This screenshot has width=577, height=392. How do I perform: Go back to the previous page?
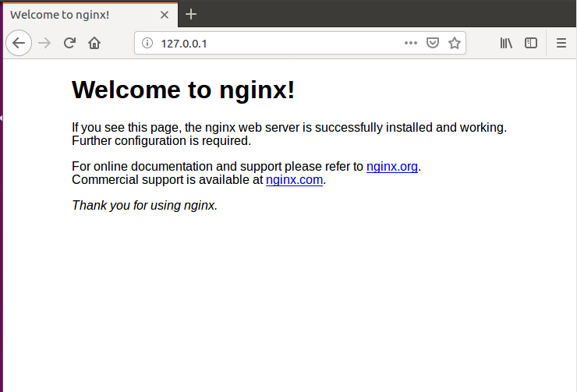click(19, 43)
